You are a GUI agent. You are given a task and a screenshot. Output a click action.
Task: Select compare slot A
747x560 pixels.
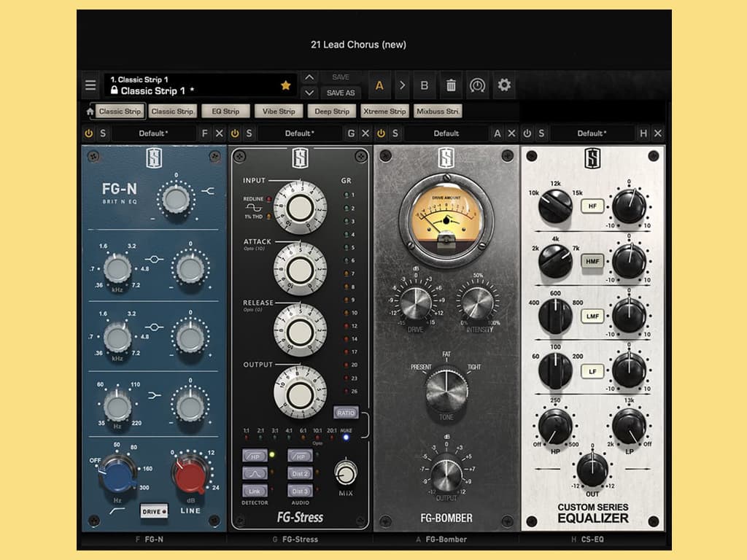[x=379, y=86]
